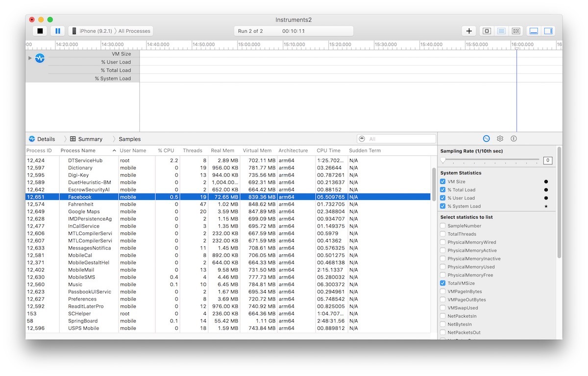Image resolution: width=588 pixels, height=376 pixels.
Task: Enable the PhysicalMemoryFree statistic
Action: click(443, 275)
